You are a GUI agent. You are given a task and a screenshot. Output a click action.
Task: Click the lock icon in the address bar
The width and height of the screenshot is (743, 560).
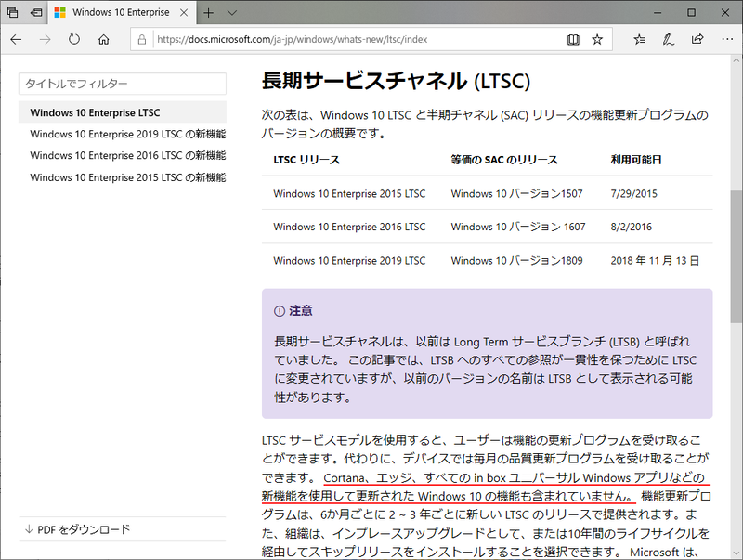(140, 39)
